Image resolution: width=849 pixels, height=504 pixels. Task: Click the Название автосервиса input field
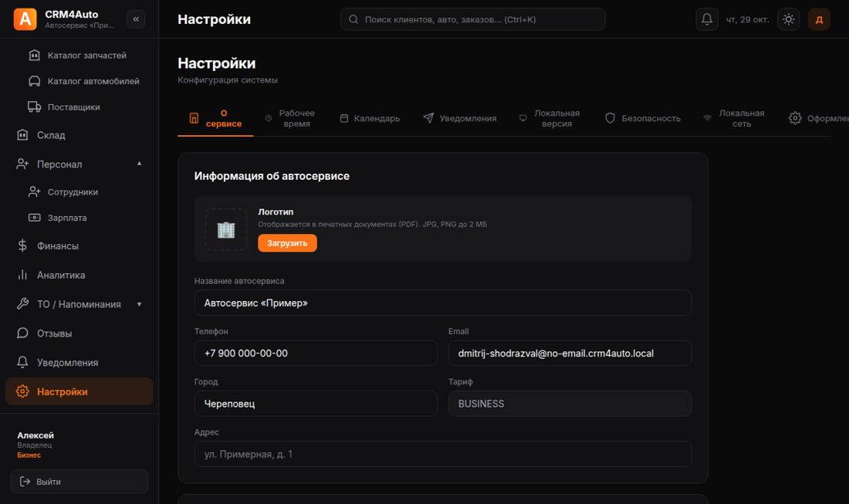(443, 303)
